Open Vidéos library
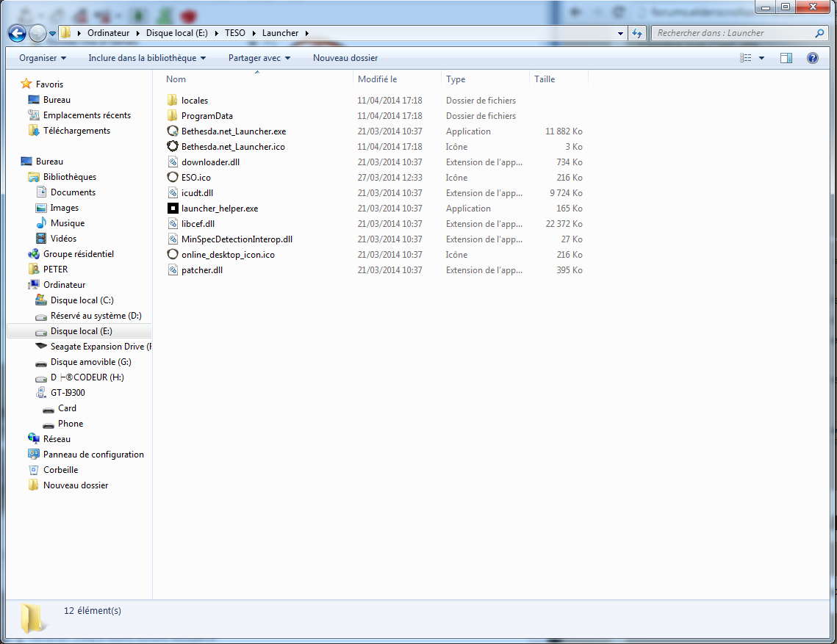837x644 pixels. pyautogui.click(x=63, y=239)
